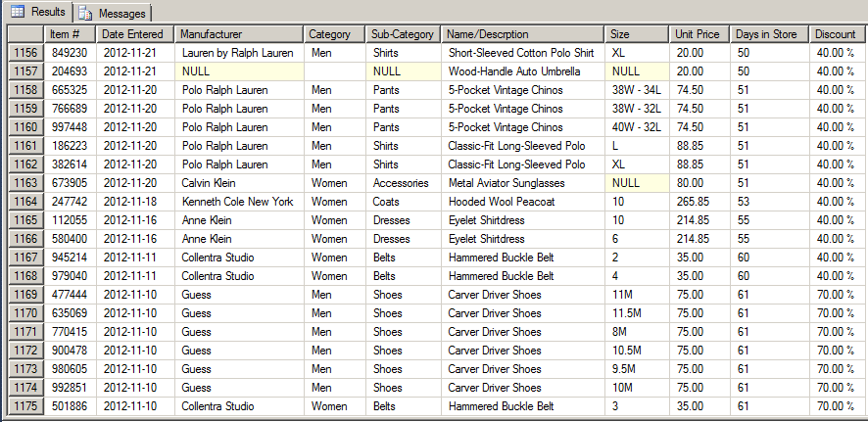Image resolution: width=868 pixels, height=422 pixels.
Task: Select the NULL Sub-Category cell in row 1157
Action: [x=404, y=71]
